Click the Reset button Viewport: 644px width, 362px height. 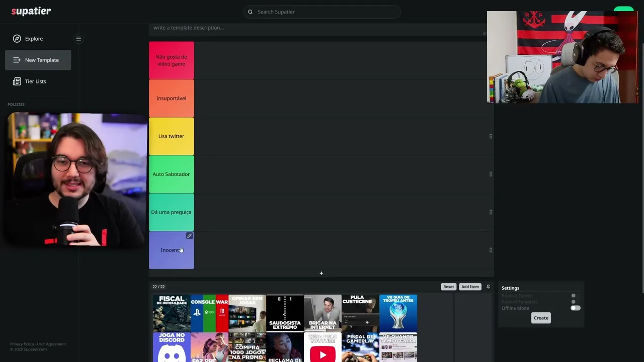[448, 287]
